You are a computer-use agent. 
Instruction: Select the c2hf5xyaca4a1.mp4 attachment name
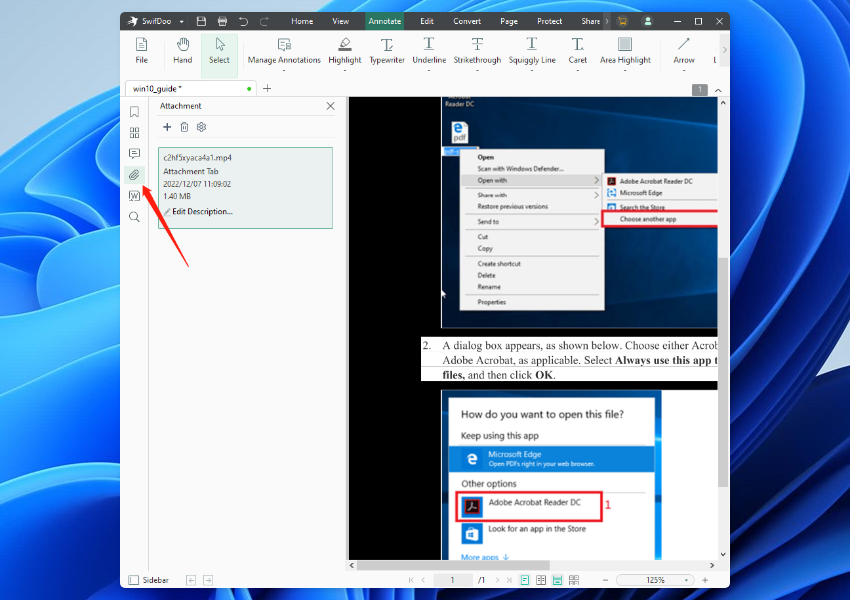click(x=197, y=158)
